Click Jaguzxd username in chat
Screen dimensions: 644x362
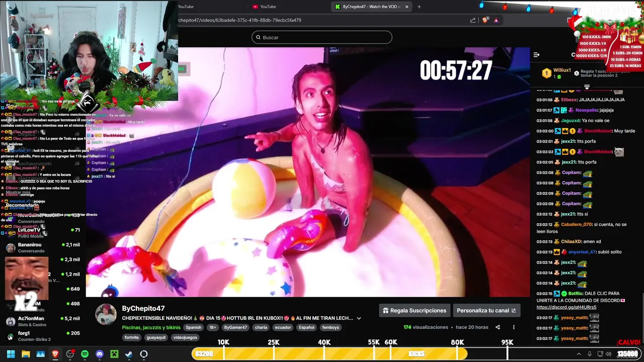pyautogui.click(x=570, y=121)
